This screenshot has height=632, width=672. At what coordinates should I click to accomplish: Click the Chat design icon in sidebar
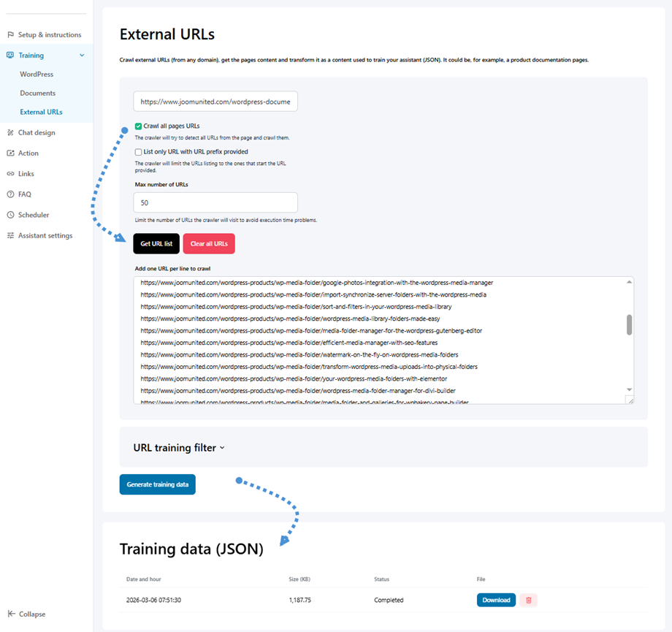point(11,133)
